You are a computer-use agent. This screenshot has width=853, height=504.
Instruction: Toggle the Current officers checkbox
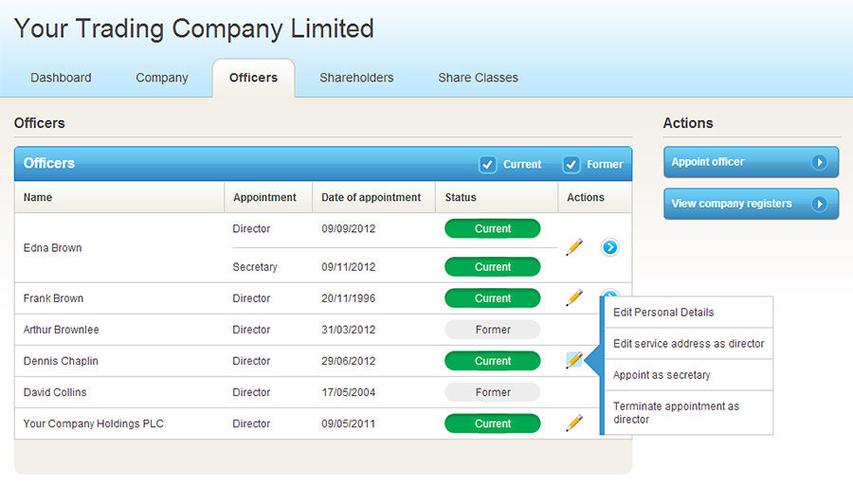[488, 164]
